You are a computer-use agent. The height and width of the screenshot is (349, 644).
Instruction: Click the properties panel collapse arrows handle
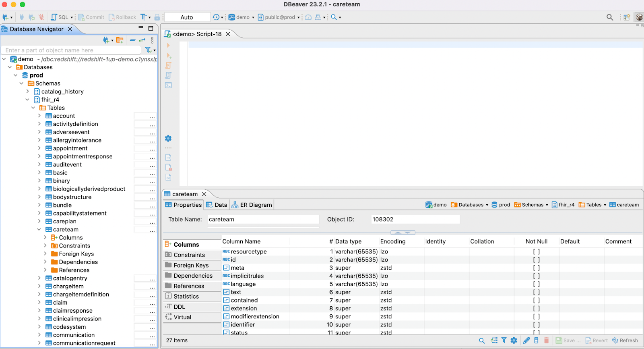[x=402, y=233]
